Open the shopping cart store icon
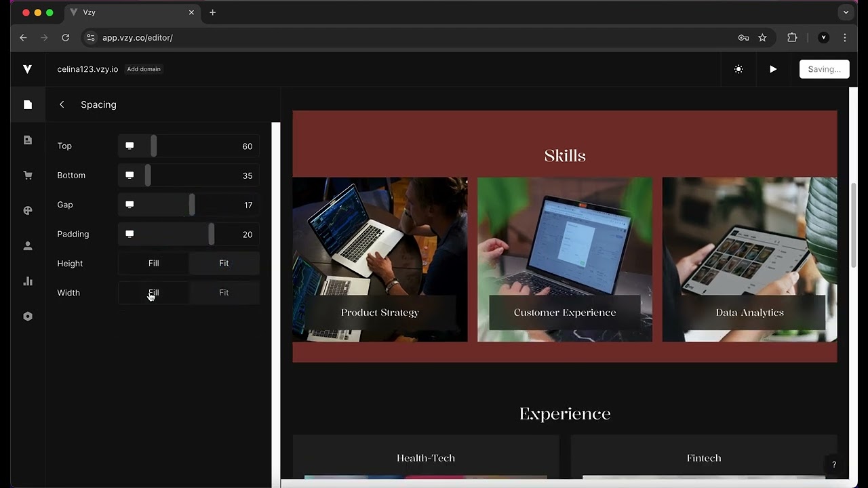The image size is (868, 488). (x=28, y=176)
